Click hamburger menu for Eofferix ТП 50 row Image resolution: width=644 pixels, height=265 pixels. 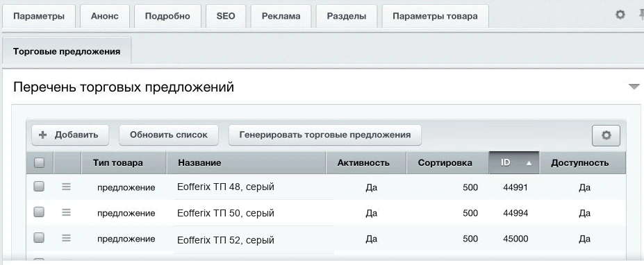pyautogui.click(x=66, y=212)
